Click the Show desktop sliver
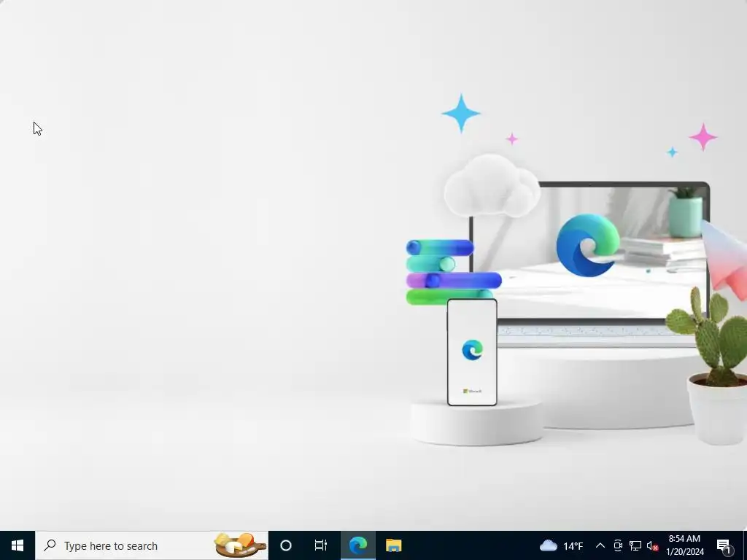The image size is (747, 560). pyautogui.click(x=745, y=545)
